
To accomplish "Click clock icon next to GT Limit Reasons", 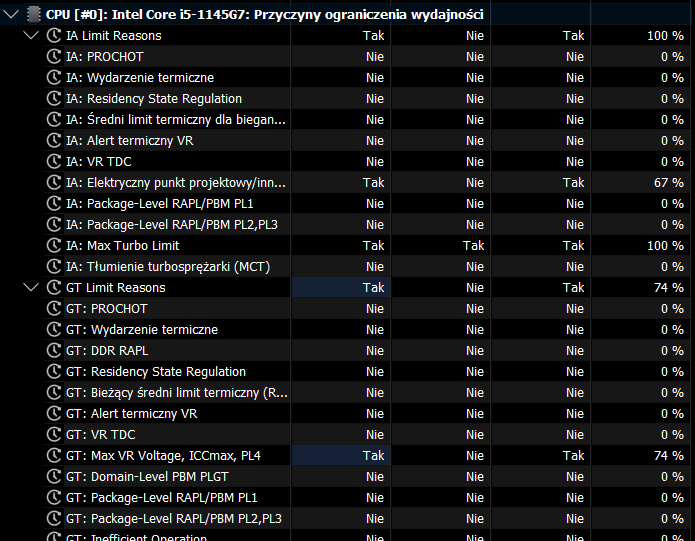I will tap(54, 288).
